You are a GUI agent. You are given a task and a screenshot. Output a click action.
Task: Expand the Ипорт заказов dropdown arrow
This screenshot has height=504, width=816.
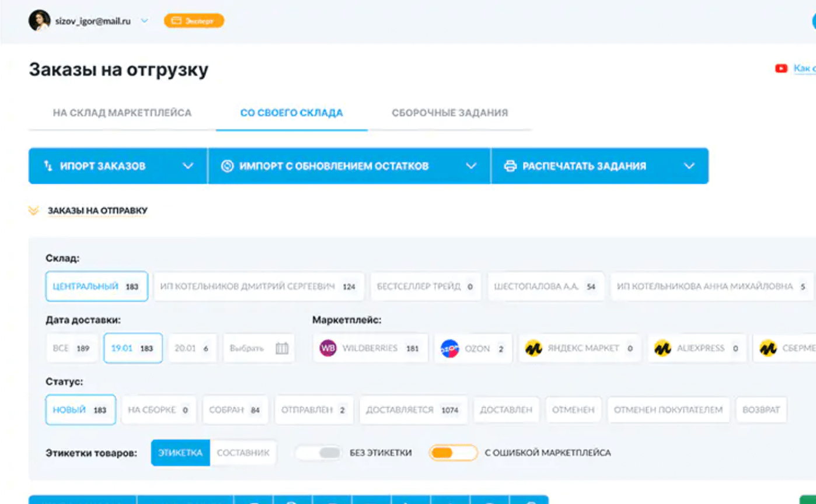187,166
